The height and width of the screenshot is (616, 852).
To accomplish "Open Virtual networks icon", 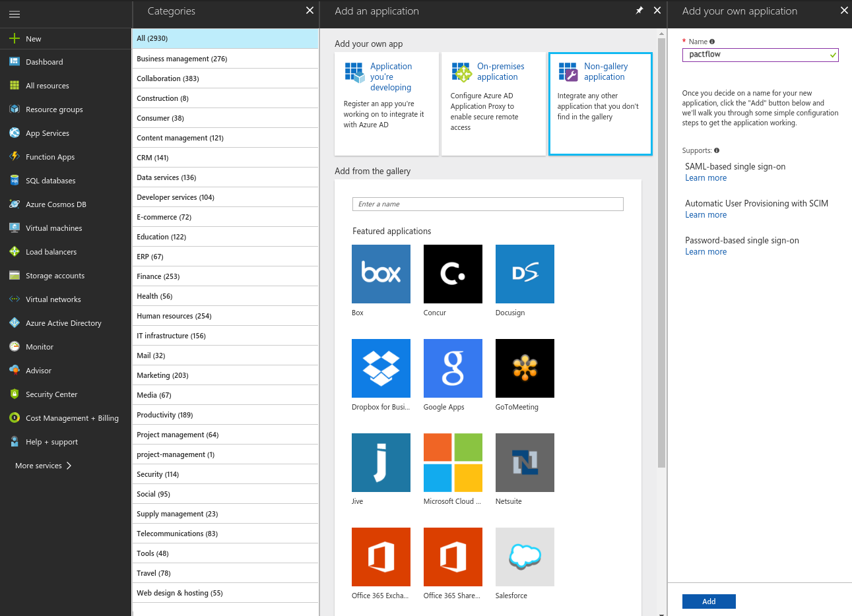I will coord(15,299).
